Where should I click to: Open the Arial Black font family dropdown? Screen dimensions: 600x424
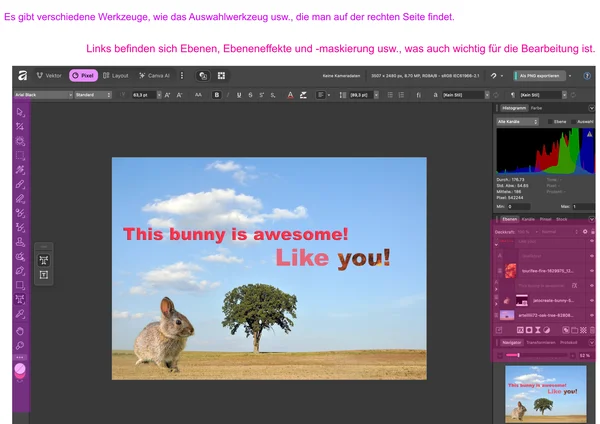(x=43, y=95)
